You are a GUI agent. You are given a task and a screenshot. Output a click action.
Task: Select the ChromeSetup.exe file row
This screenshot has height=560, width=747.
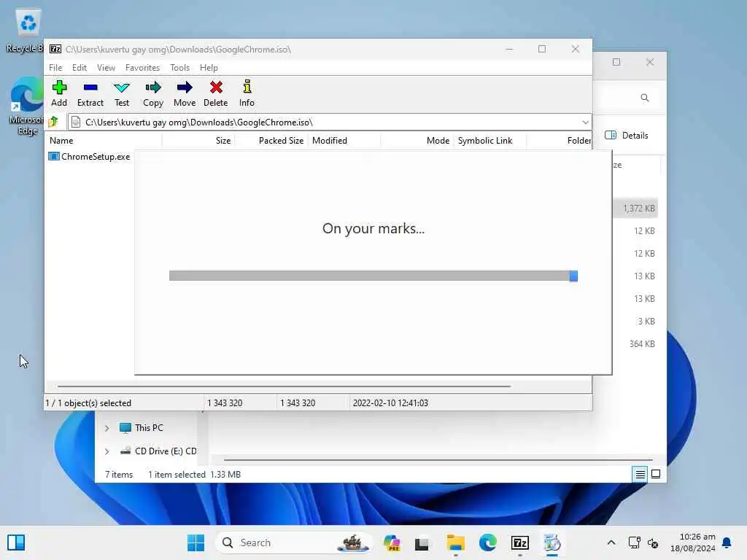pyautogui.click(x=90, y=156)
